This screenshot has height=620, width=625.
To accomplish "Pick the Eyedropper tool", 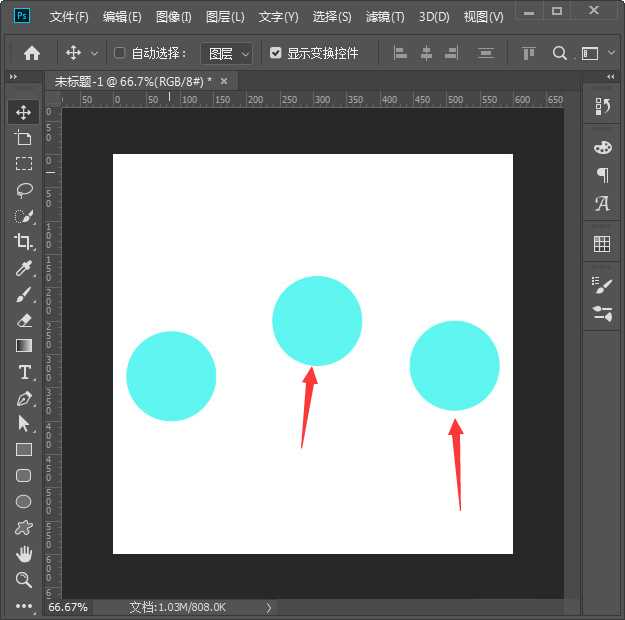I will (24, 267).
